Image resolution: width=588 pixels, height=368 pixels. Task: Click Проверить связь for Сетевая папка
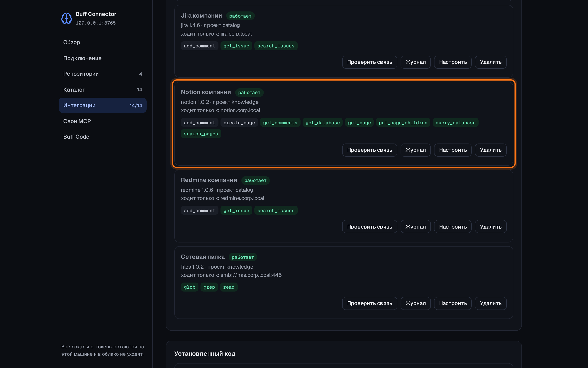tap(370, 303)
